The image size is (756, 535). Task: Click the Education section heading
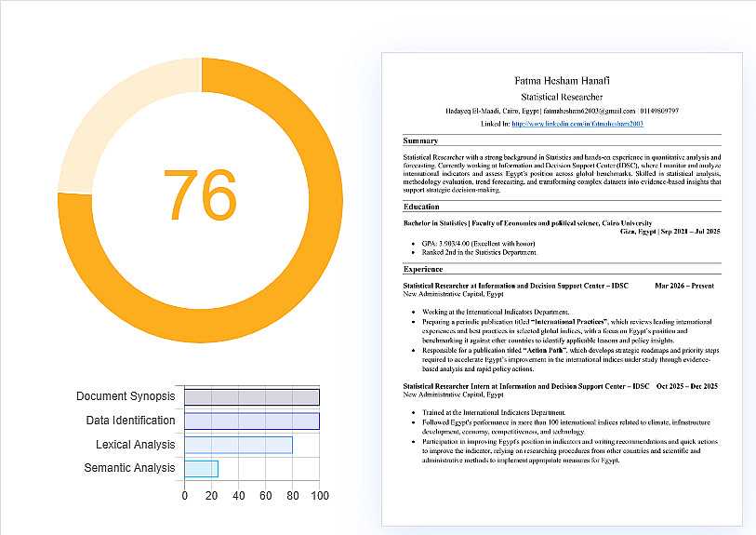click(421, 207)
